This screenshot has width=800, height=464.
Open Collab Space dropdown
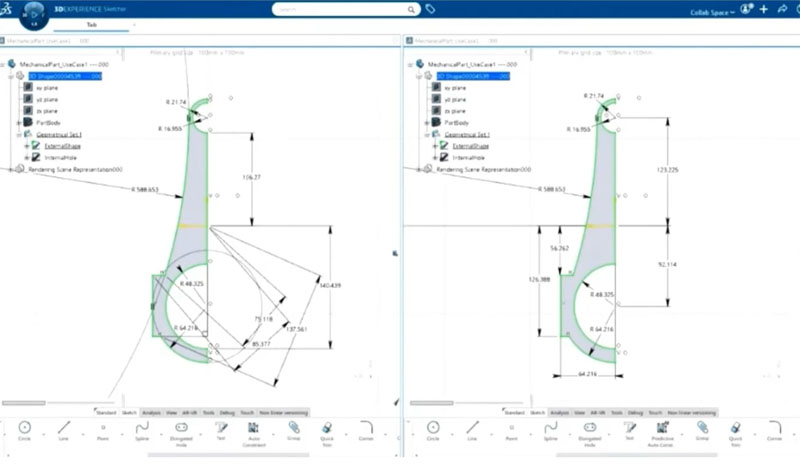(x=712, y=12)
